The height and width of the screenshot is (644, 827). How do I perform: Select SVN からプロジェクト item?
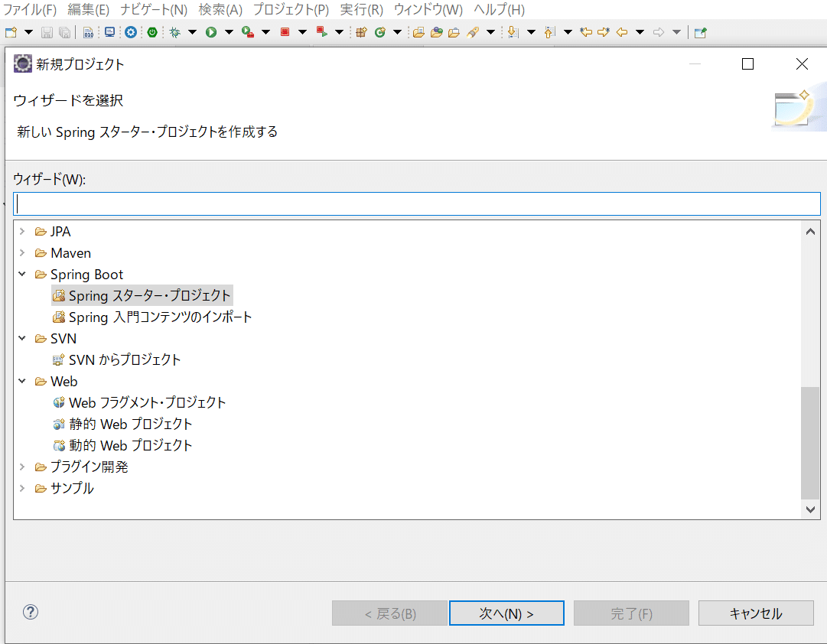117,359
